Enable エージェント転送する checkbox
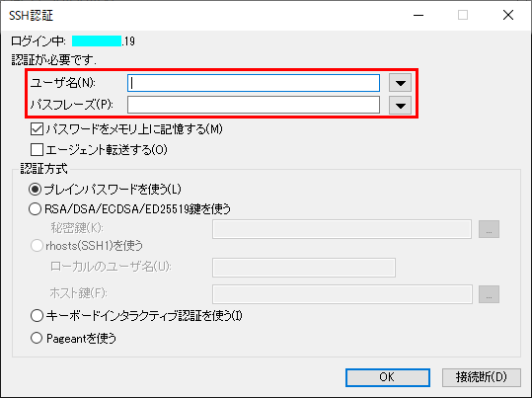Image resolution: width=532 pixels, height=398 pixels. coord(37,150)
